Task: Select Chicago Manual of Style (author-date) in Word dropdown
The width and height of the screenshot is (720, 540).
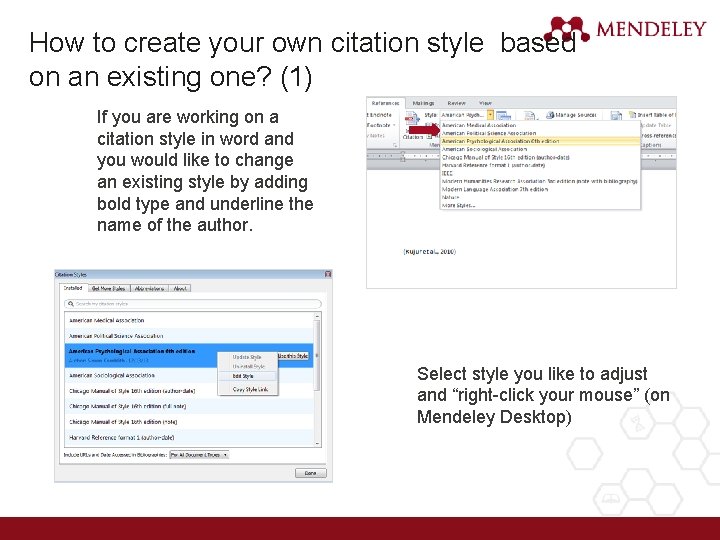Action: pos(540,158)
